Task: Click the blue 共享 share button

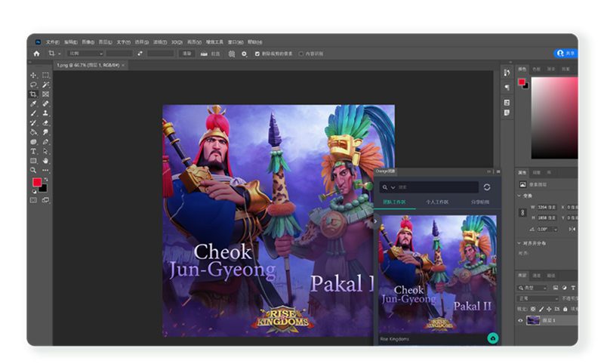Action: [565, 54]
